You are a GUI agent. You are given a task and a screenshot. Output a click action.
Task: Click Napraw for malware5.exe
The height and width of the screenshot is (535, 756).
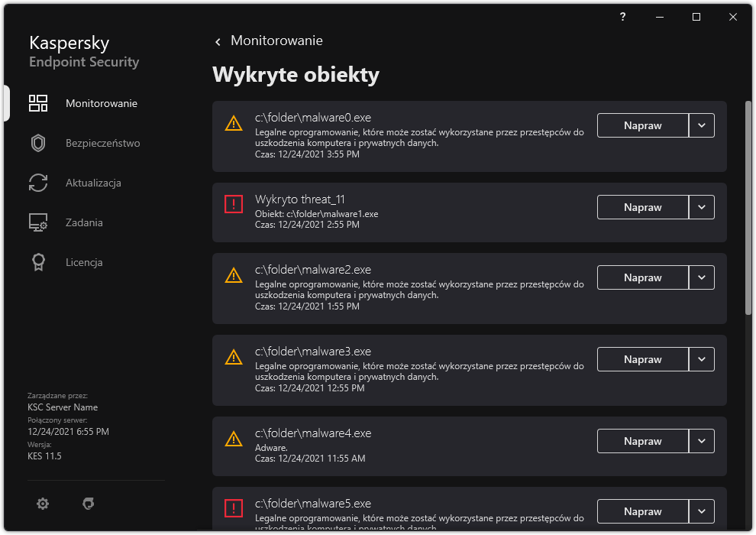click(x=642, y=511)
